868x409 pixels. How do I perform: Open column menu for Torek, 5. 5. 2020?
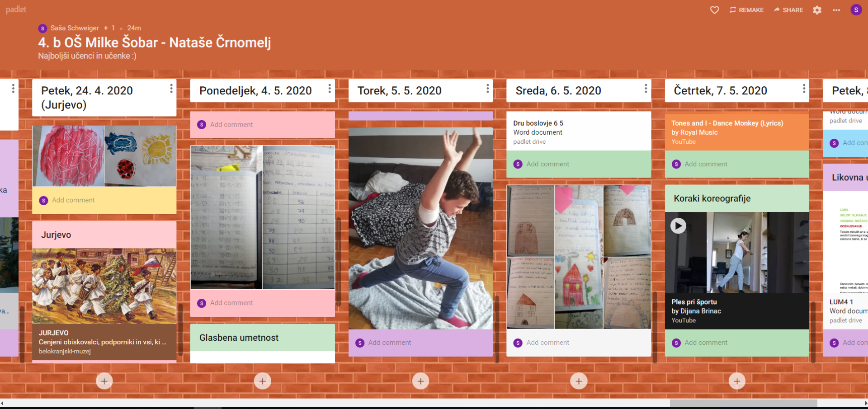click(x=488, y=89)
